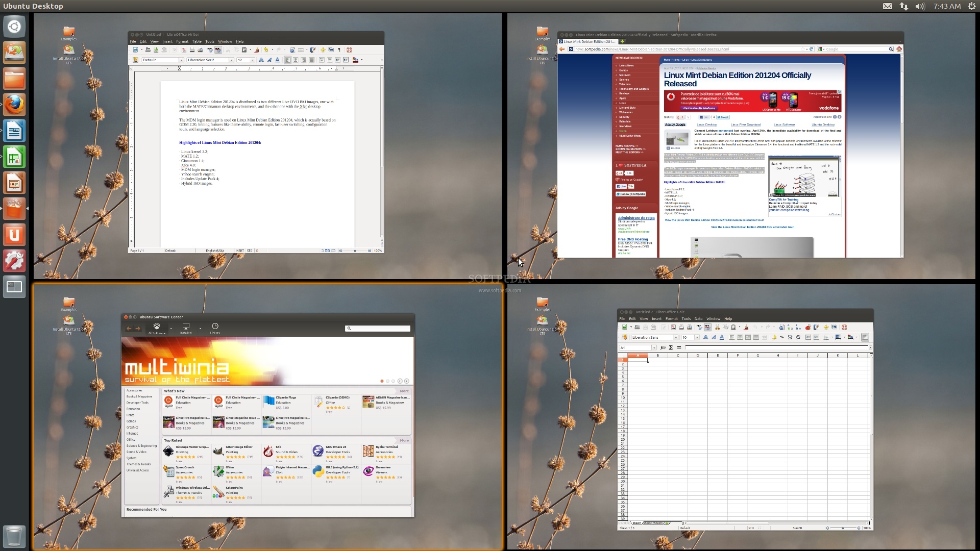Viewport: 980px width, 551px height.
Task: Open Data menu in Calc
Action: click(698, 319)
